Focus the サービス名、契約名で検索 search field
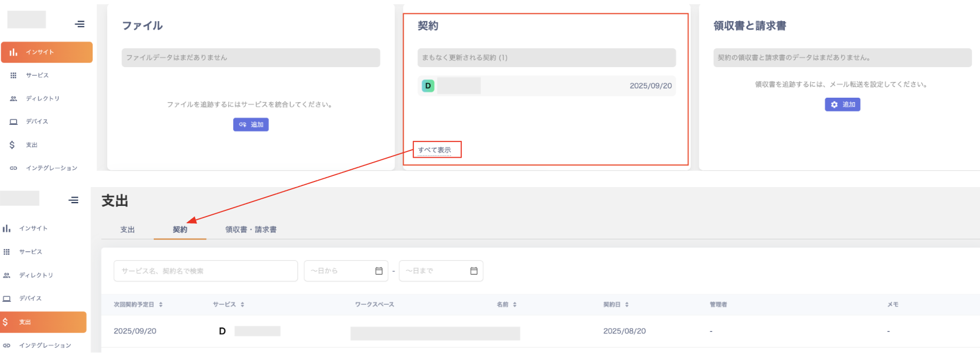 coord(205,271)
